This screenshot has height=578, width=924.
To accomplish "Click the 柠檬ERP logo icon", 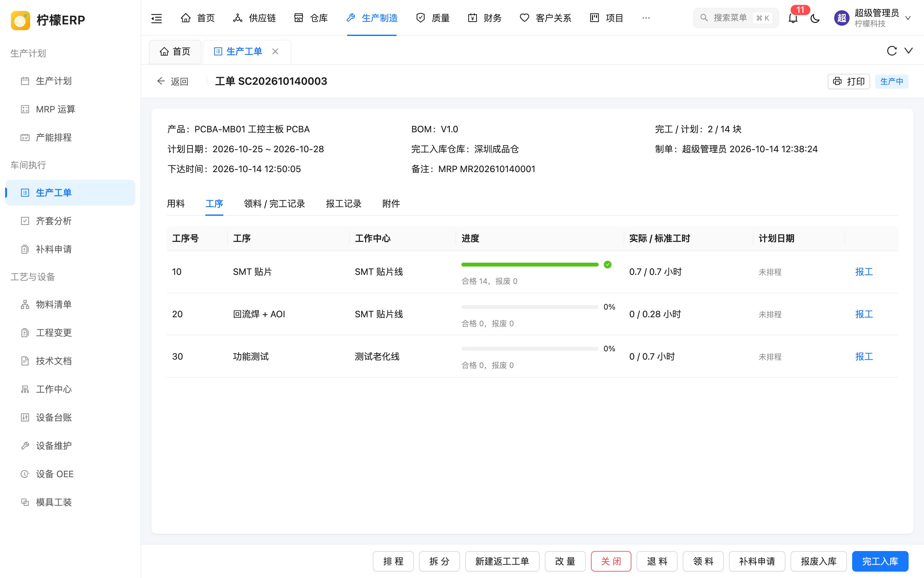I will coord(21,20).
